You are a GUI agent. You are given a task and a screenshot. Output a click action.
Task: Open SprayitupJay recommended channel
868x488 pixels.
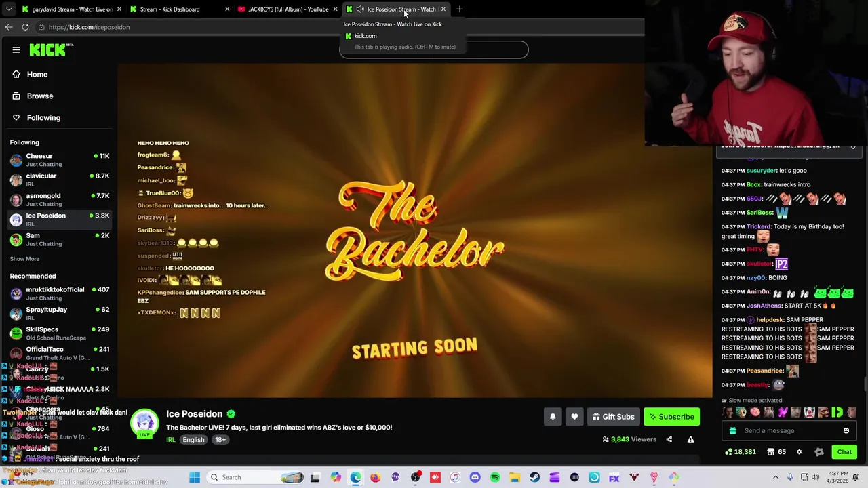tap(60, 313)
